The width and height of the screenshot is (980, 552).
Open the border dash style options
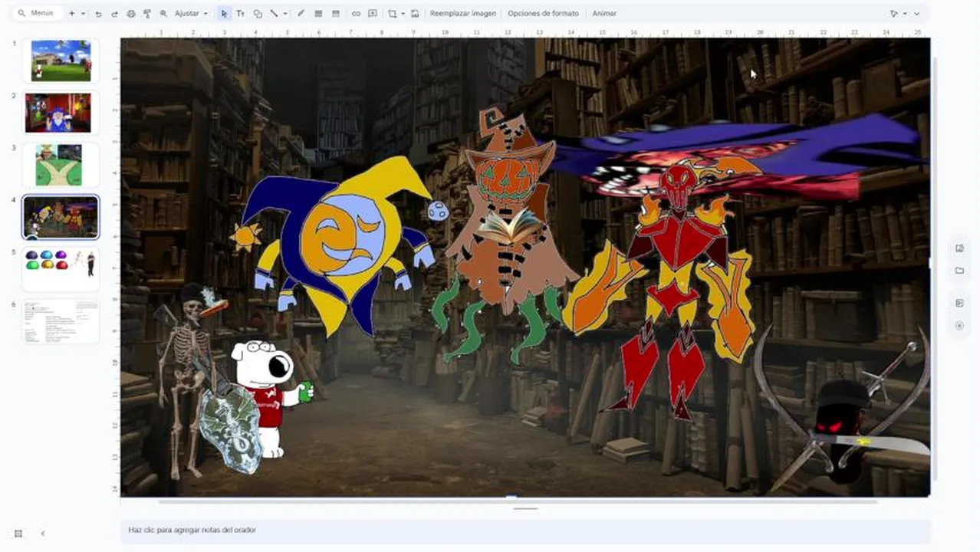click(336, 13)
